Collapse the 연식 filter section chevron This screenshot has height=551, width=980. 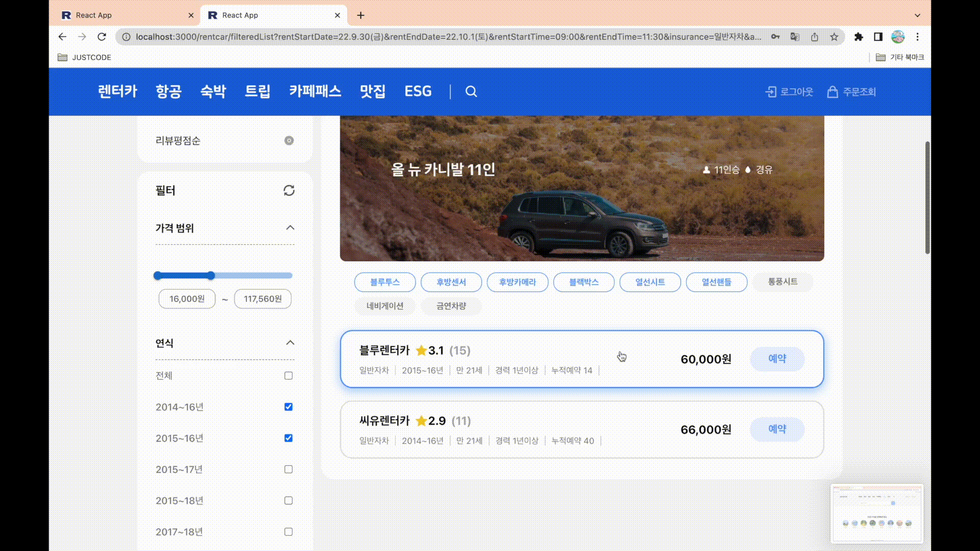290,343
